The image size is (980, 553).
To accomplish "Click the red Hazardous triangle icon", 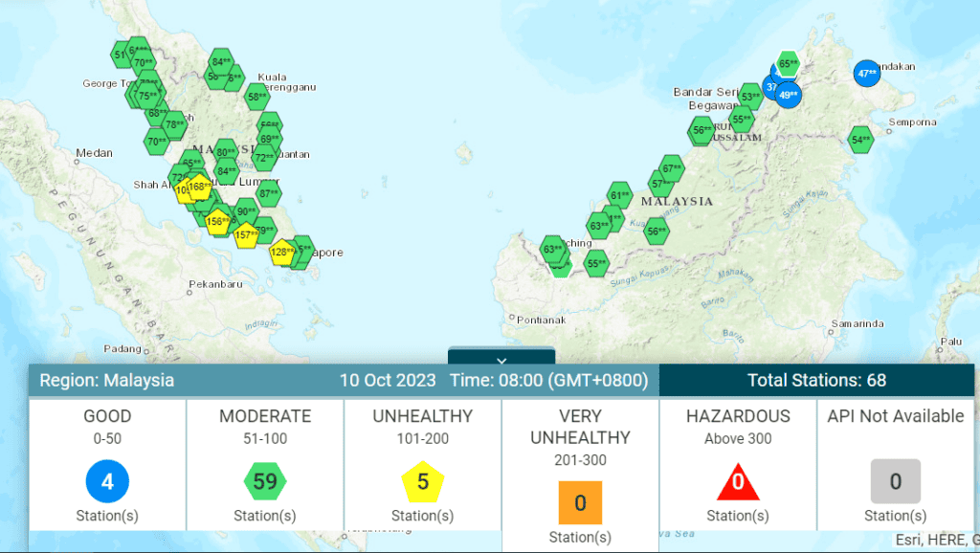I will (738, 481).
